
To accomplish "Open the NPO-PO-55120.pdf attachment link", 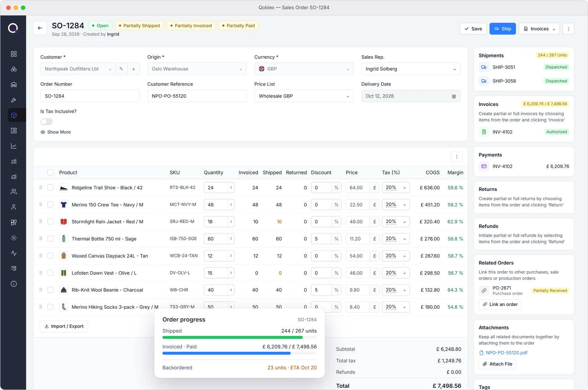I will [x=506, y=353].
